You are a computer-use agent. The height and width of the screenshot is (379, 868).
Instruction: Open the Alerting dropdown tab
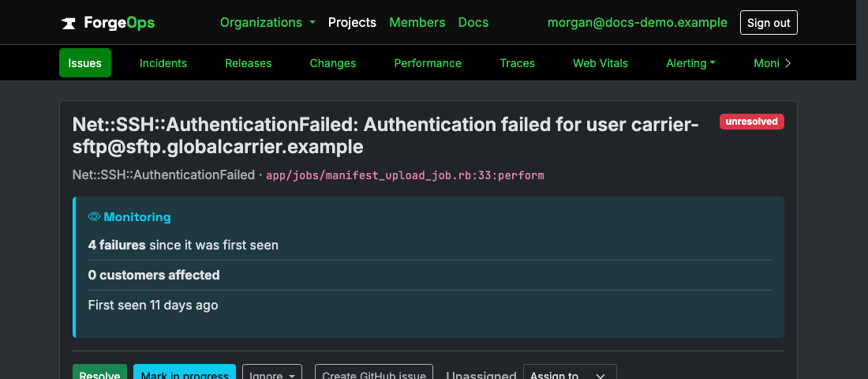pos(690,63)
